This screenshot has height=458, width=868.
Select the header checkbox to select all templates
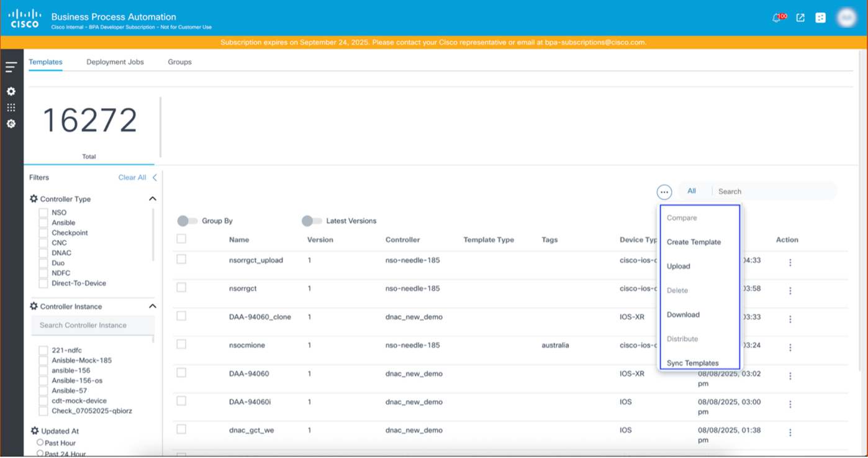point(181,239)
